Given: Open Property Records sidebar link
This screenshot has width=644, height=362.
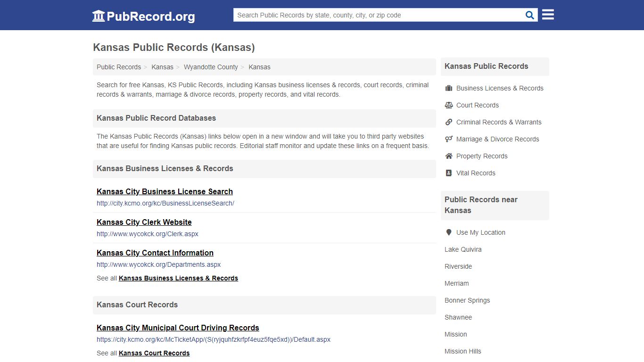Looking at the screenshot, I should click(482, 156).
